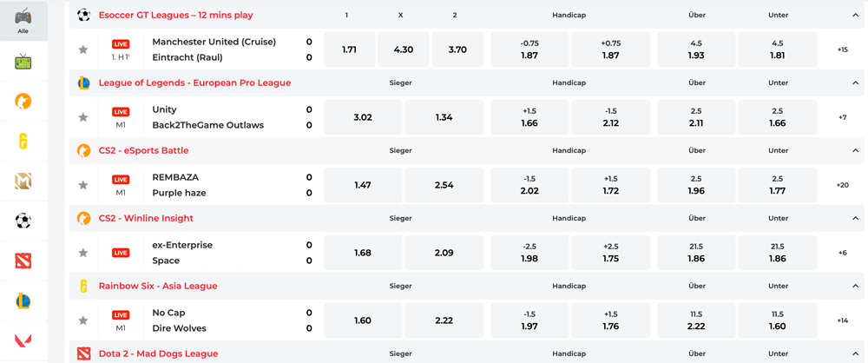Screen dimensions: 868x363
Task: Bet on REMBAZA to win at 1.47
Action: click(x=363, y=185)
